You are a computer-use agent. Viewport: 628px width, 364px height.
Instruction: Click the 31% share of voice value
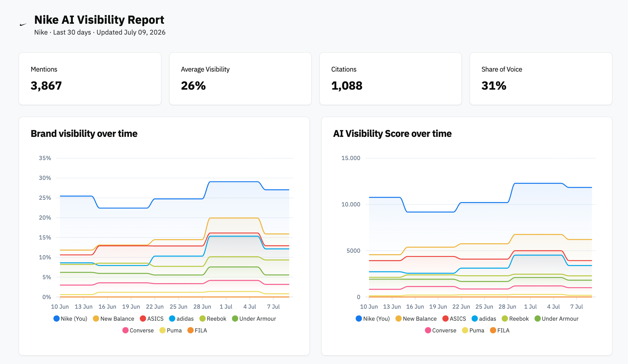pyautogui.click(x=494, y=86)
